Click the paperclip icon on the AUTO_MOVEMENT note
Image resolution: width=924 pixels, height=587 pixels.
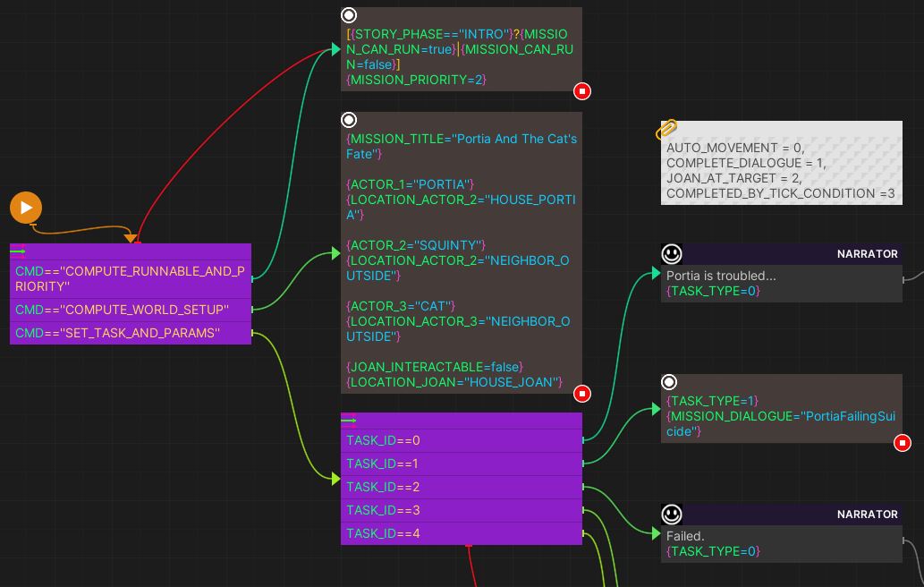tap(666, 129)
